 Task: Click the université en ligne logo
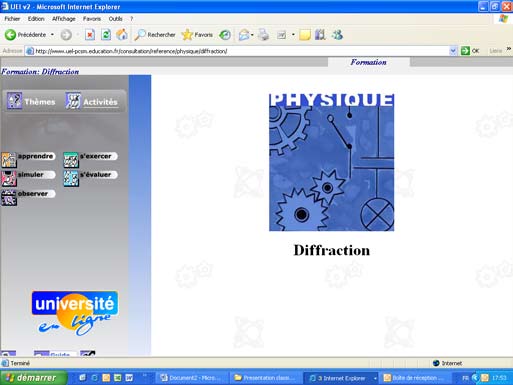tap(75, 313)
